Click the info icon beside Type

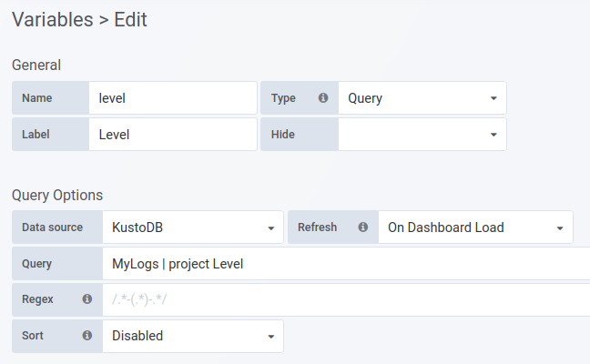pos(322,98)
